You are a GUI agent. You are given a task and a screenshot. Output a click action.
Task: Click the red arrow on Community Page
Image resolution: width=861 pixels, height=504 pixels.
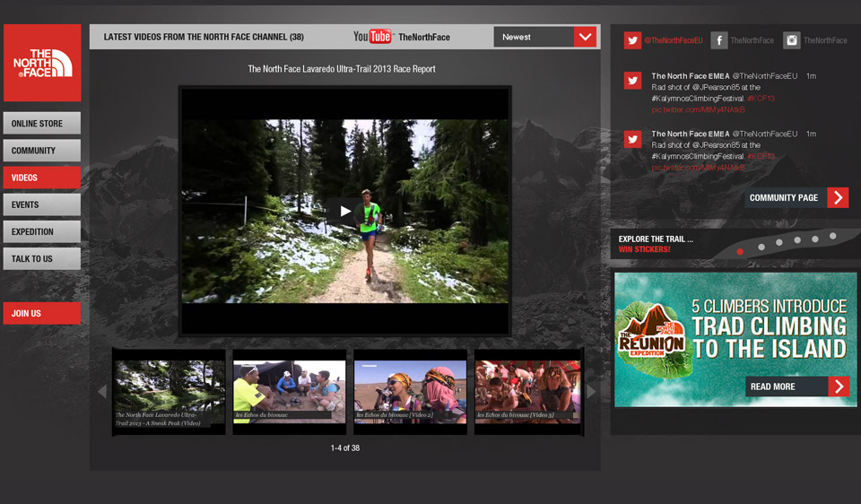point(838,197)
